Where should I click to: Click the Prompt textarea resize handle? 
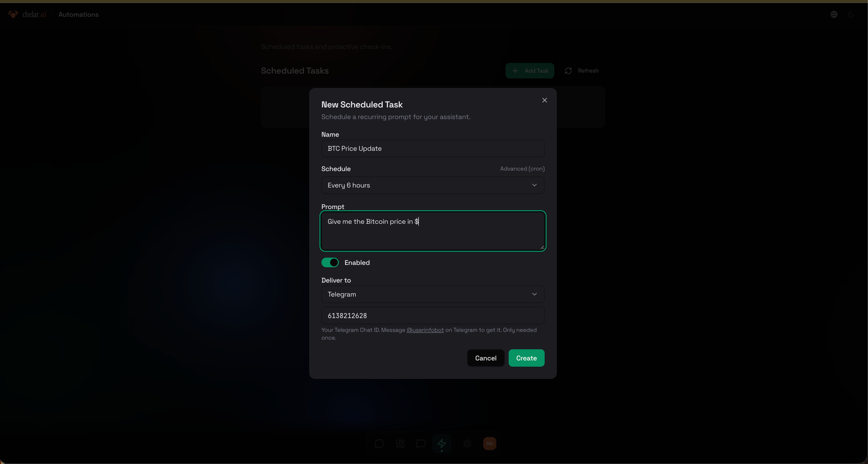coord(542,247)
